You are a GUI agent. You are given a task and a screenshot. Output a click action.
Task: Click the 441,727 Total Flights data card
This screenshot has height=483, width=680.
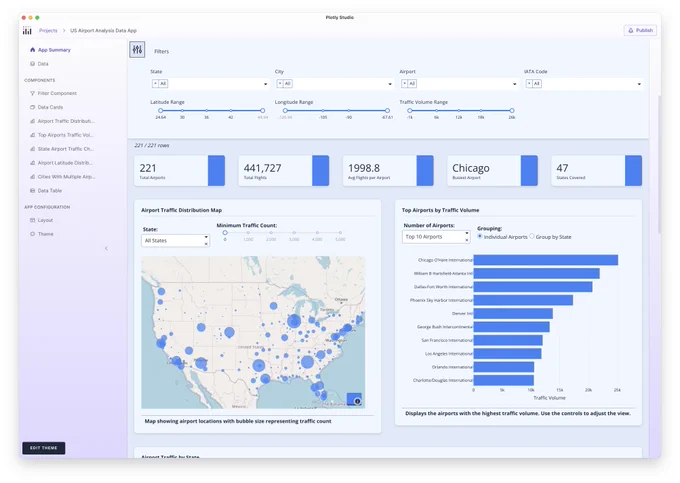[284, 171]
